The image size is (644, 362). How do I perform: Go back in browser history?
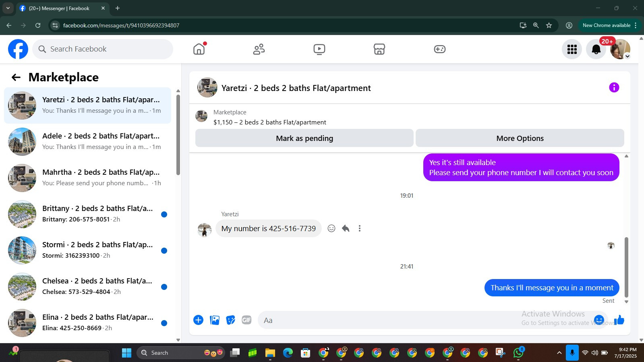(9, 25)
